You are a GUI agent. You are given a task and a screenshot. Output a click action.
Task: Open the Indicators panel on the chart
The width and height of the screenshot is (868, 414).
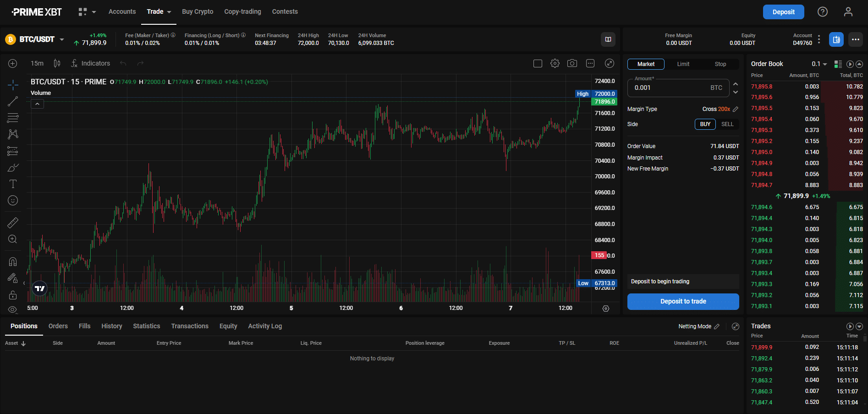click(91, 63)
